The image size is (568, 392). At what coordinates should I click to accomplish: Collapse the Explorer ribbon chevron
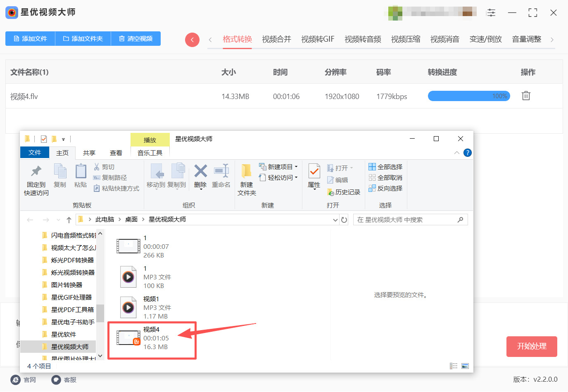click(x=457, y=153)
